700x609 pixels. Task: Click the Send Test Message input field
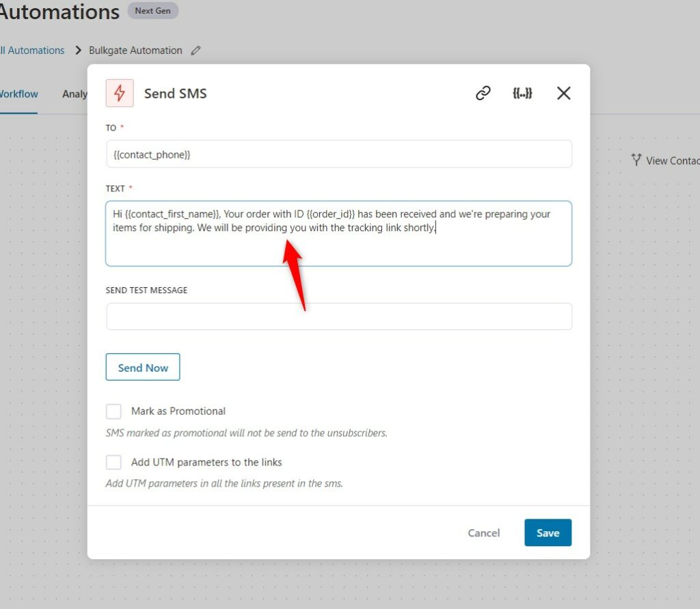tap(339, 316)
